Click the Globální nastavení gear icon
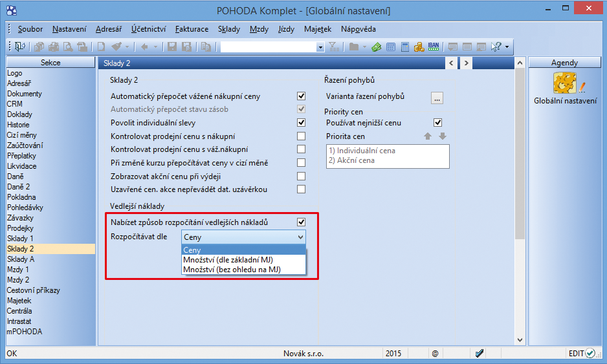Viewport: 607px width, 364px height. pos(565,83)
